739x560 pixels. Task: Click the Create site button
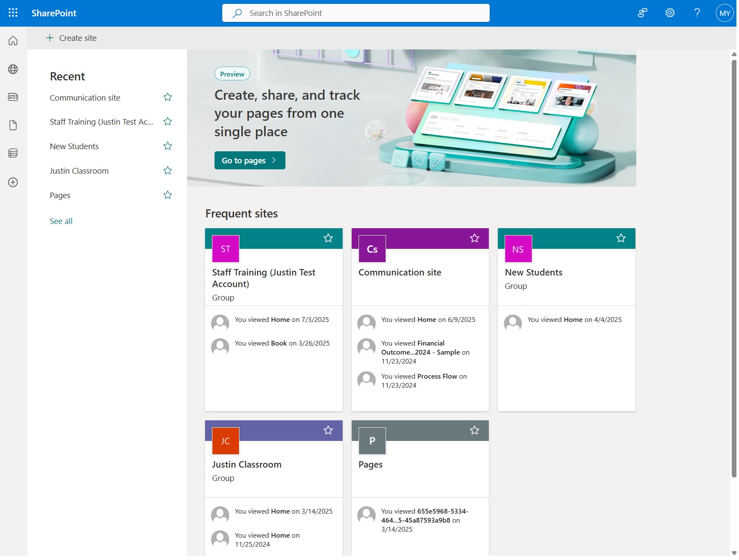71,38
